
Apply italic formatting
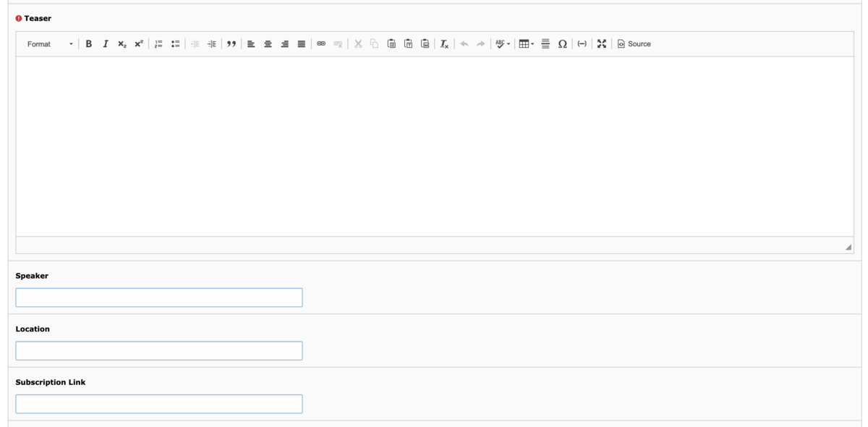pos(106,44)
